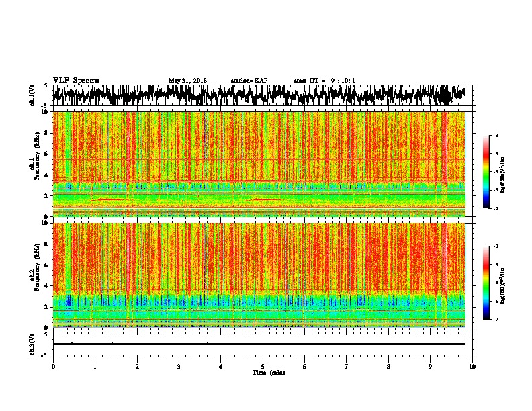
Task: Click the ch.3(V) axis label
Action: (32, 345)
